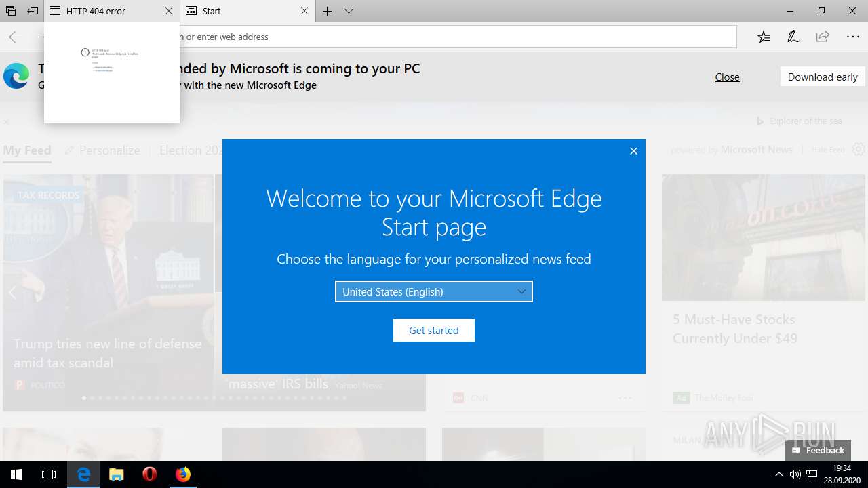Select the My Feed tab
Image resolution: width=868 pixels, height=488 pixels.
coord(27,150)
